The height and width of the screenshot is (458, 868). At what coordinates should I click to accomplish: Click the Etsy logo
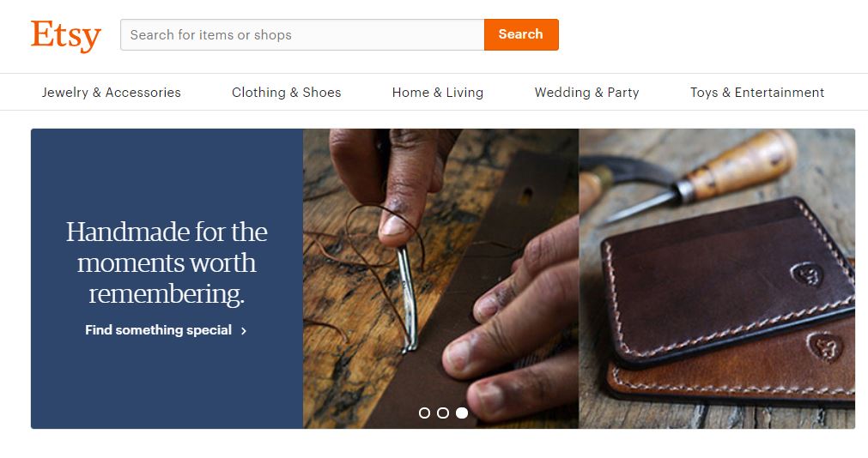coord(66,37)
